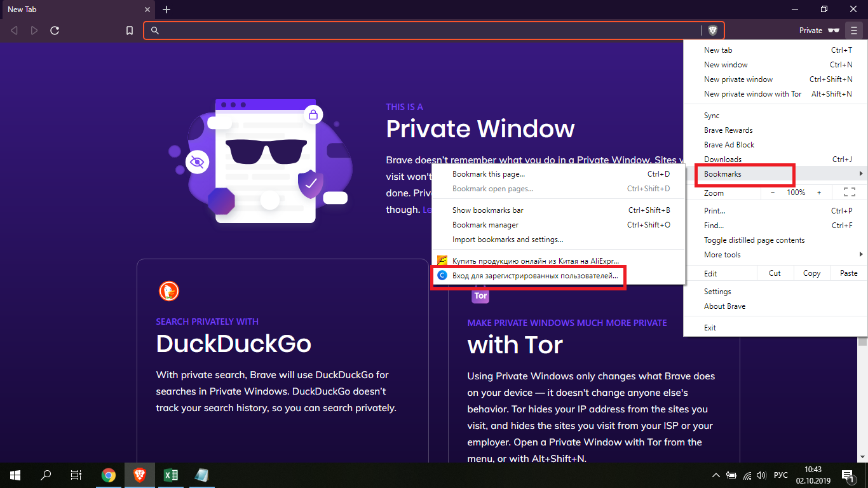This screenshot has height=488, width=868.
Task: Open Downloads from the menu
Action: coord(775,159)
